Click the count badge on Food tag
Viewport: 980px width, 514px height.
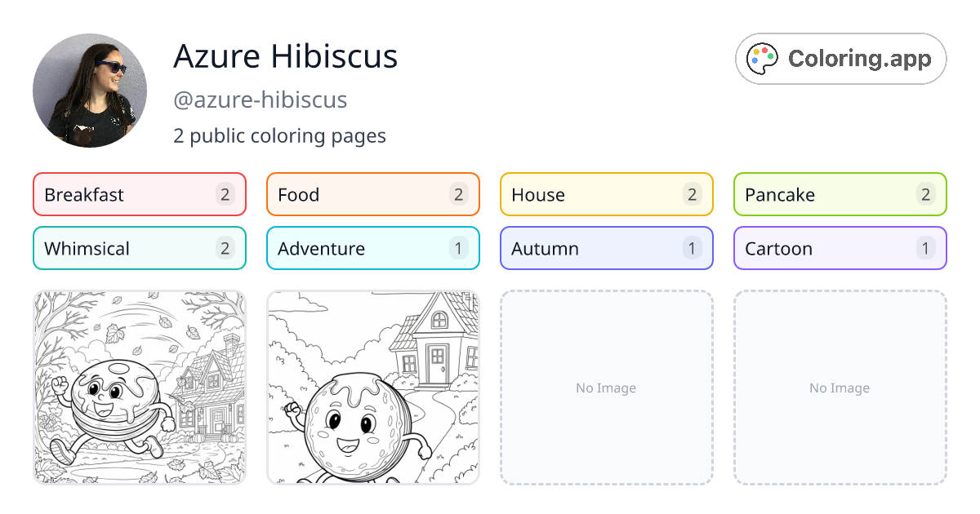pos(458,194)
